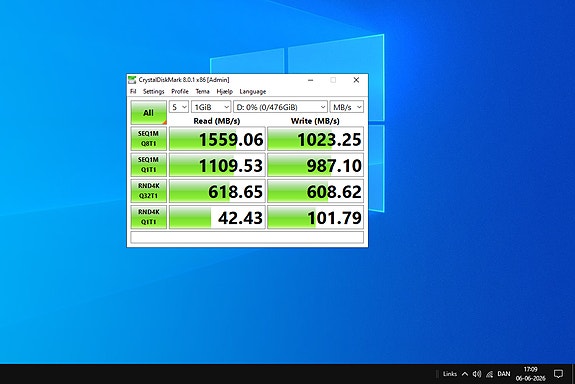The height and width of the screenshot is (384, 575).
Task: Open the Language menu
Action: click(253, 92)
